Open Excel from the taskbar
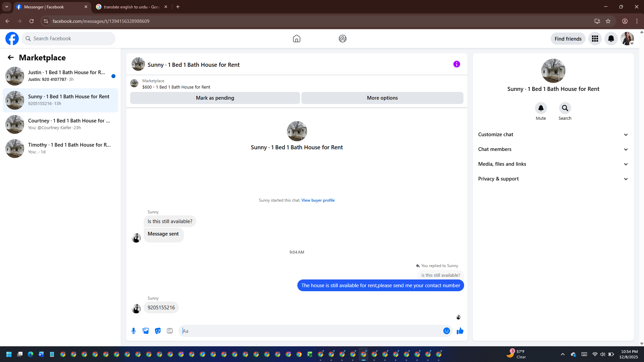Screen dimensions: 644x362 tap(310, 354)
